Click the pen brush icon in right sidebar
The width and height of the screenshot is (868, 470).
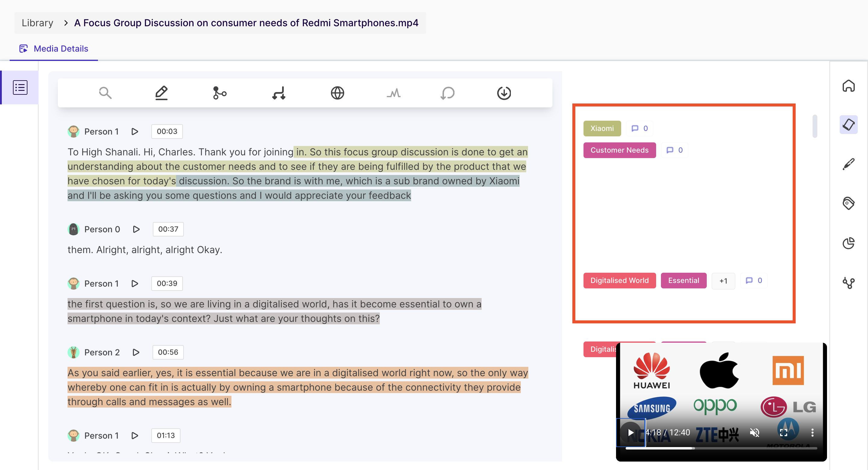[x=848, y=164]
